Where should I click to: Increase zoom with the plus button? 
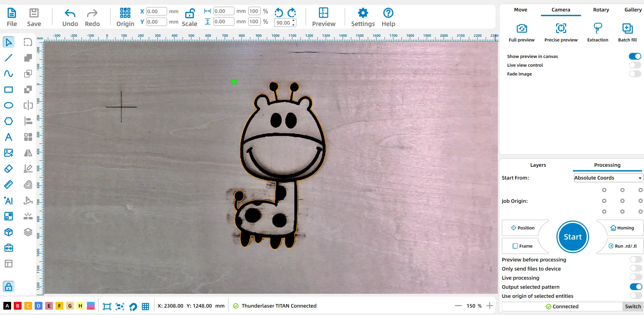[490, 306]
